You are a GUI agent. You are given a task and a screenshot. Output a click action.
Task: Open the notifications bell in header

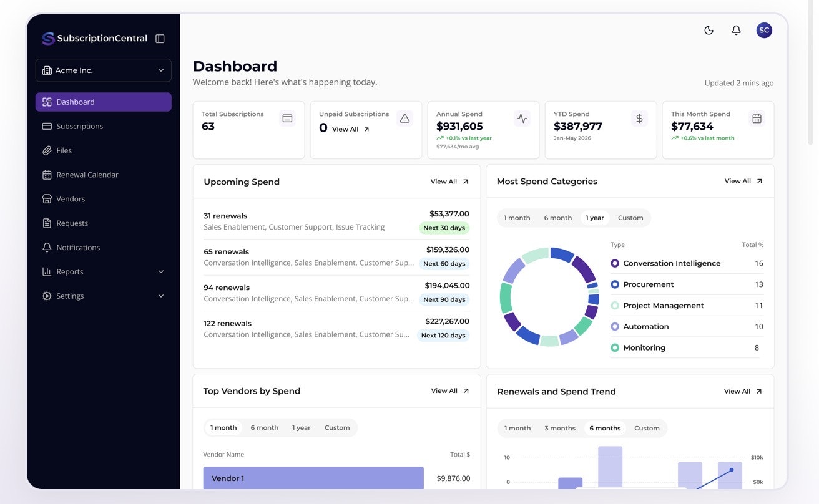736,30
